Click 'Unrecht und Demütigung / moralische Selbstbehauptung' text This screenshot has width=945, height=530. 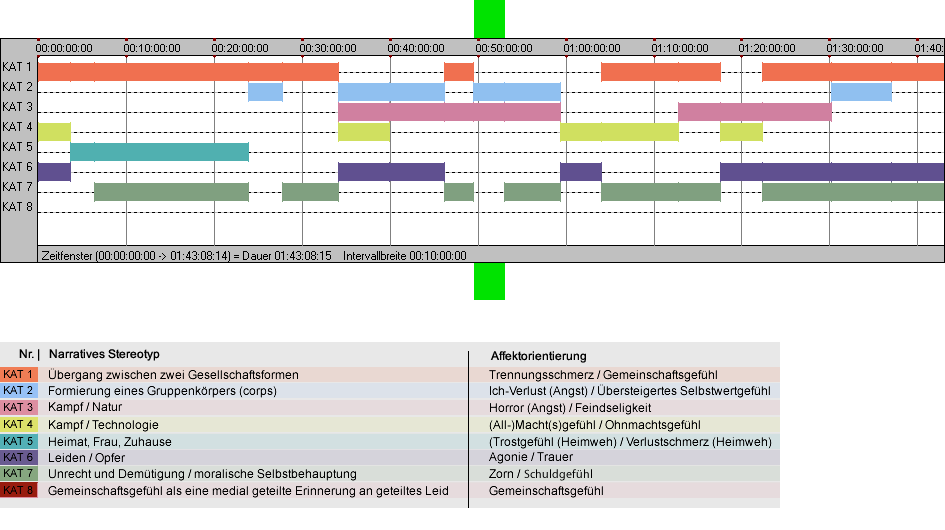tap(202, 474)
